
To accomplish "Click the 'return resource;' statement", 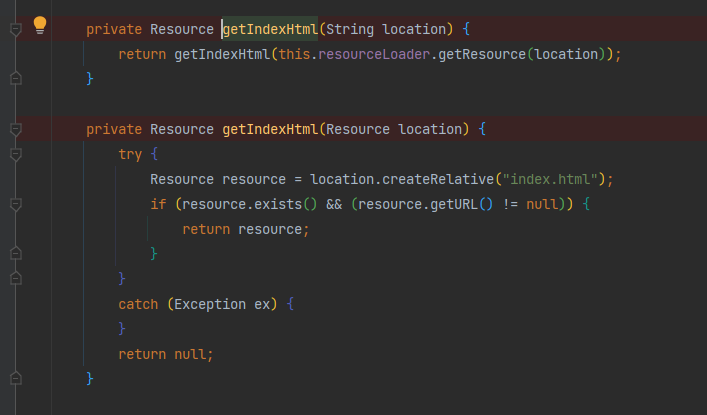I will (x=246, y=230).
